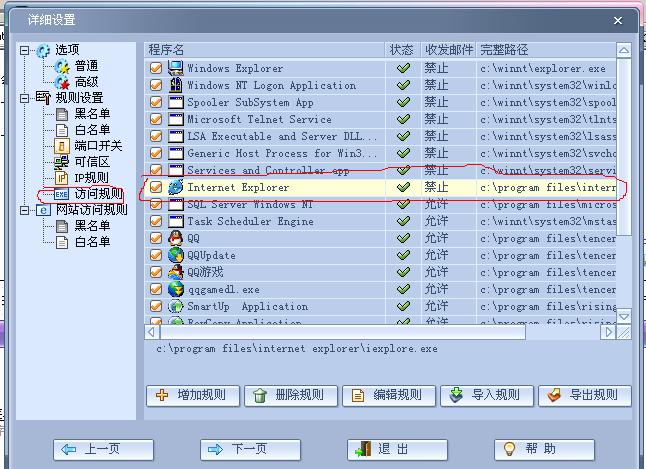Image resolution: width=646 pixels, height=469 pixels.
Task: Click the Microsoft Telnet Service icon
Action: point(176,119)
